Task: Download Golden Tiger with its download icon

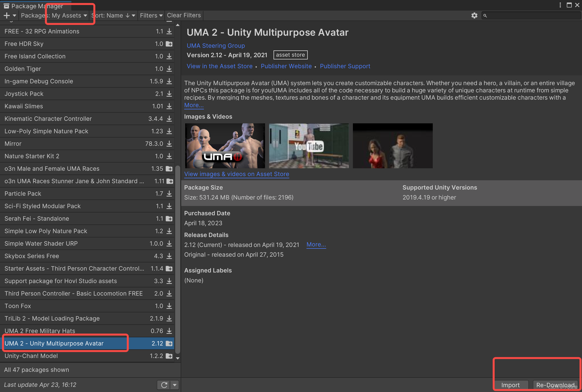Action: pyautogui.click(x=169, y=68)
